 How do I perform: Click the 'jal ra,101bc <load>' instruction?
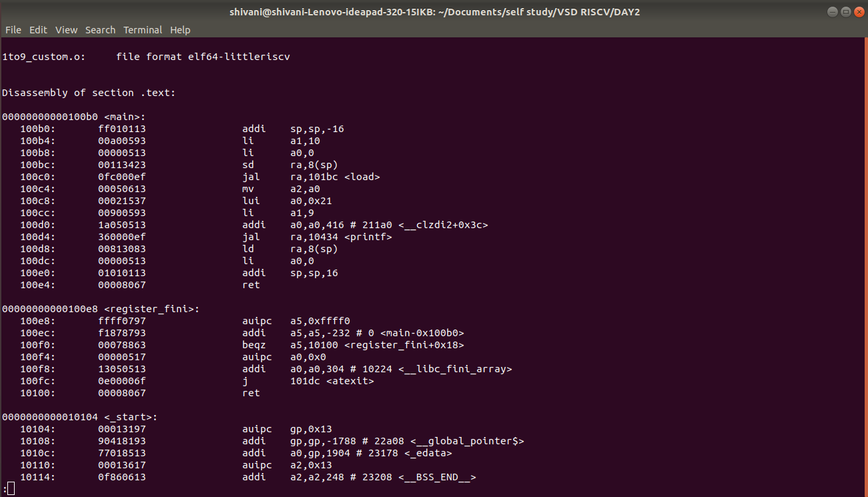coord(311,177)
